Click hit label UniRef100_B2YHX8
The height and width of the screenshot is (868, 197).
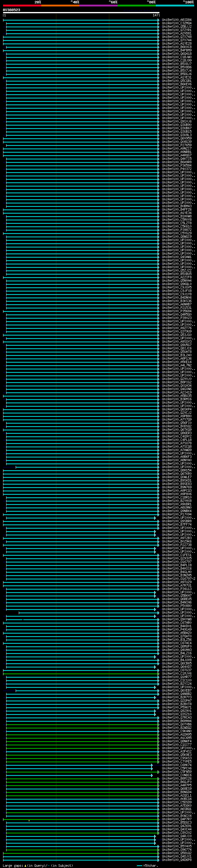[x=177, y=501]
